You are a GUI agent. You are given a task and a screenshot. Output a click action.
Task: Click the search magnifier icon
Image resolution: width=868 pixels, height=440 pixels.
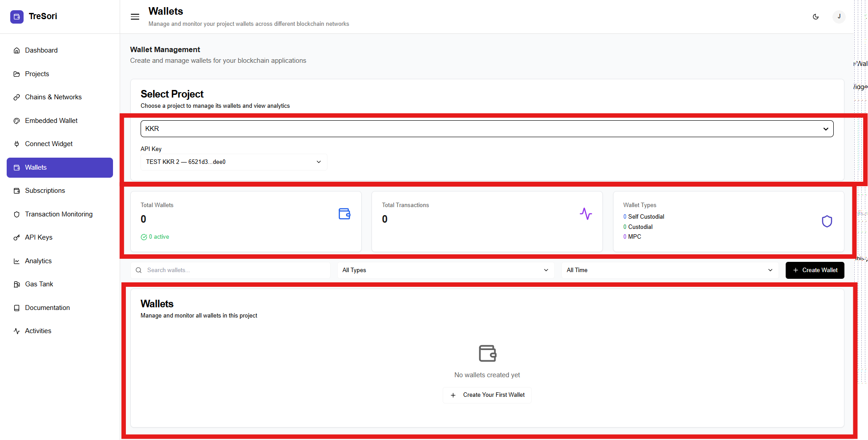(x=139, y=270)
